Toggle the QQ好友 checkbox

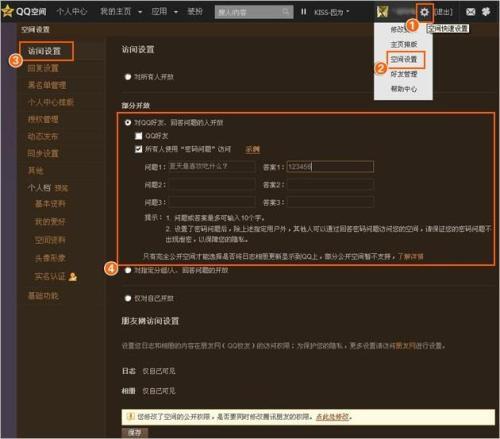click(x=138, y=136)
